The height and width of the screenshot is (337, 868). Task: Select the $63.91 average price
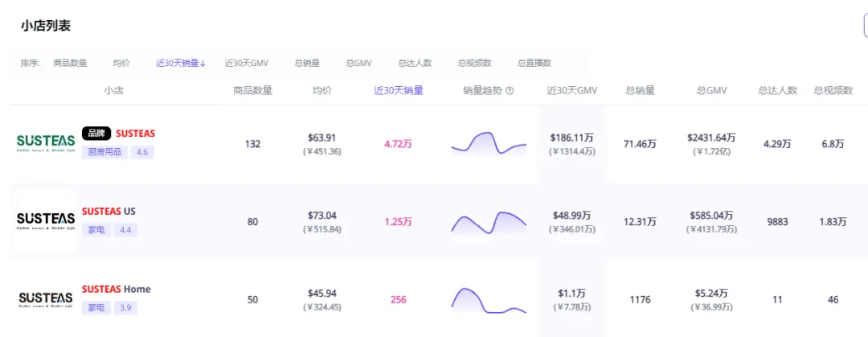[x=322, y=138]
